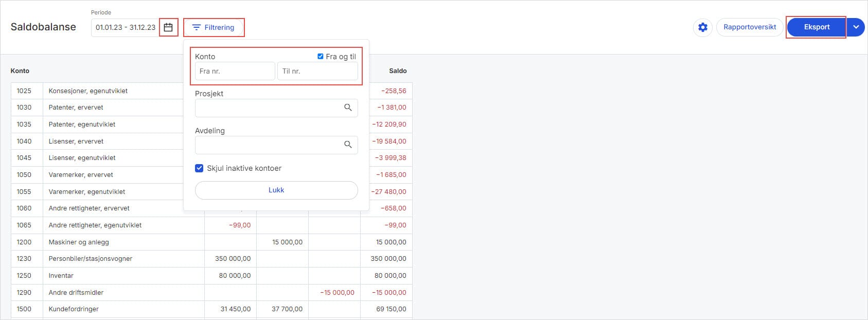This screenshot has height=320, width=868.
Task: Open the settings gear icon
Action: pyautogui.click(x=702, y=27)
